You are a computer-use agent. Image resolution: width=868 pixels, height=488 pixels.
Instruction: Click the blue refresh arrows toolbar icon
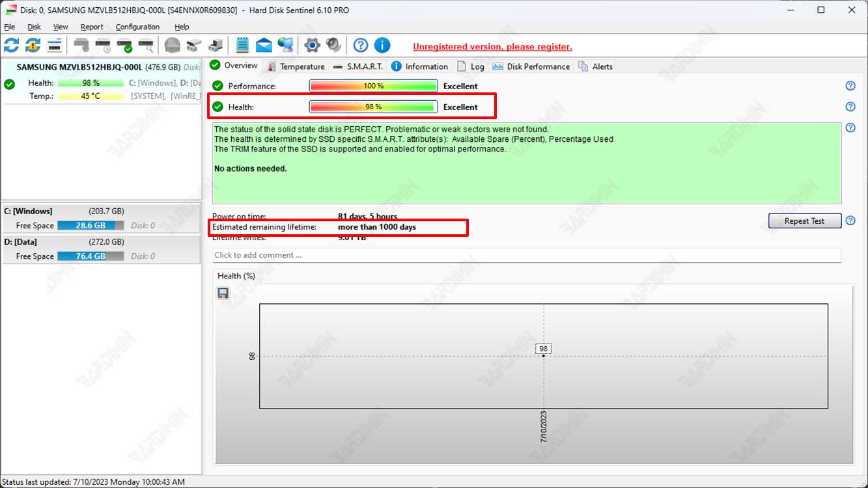(x=12, y=45)
